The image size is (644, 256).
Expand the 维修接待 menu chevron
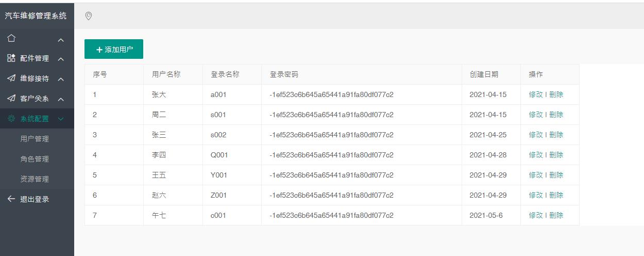61,79
